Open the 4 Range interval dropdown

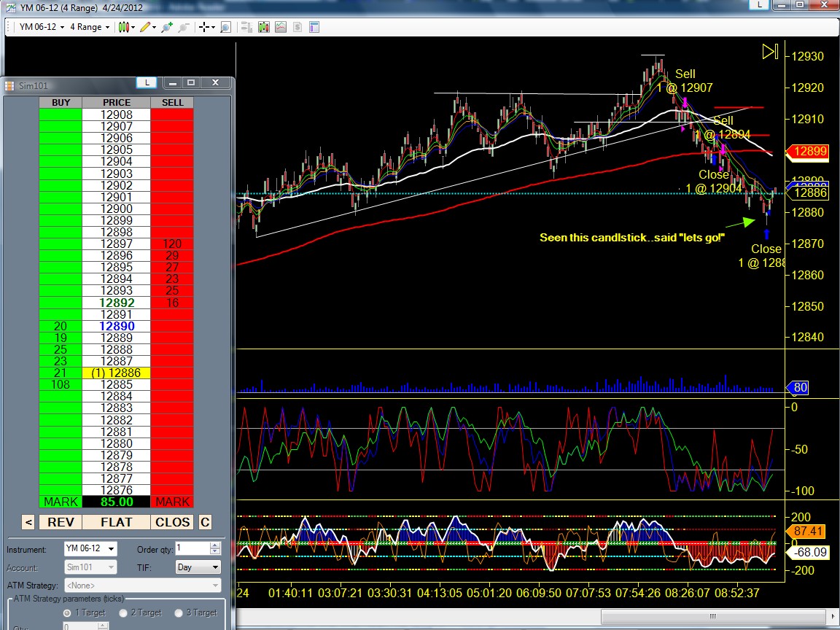(x=90, y=27)
